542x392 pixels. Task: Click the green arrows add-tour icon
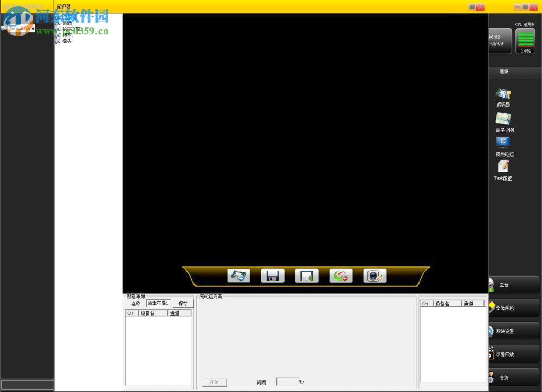point(341,276)
